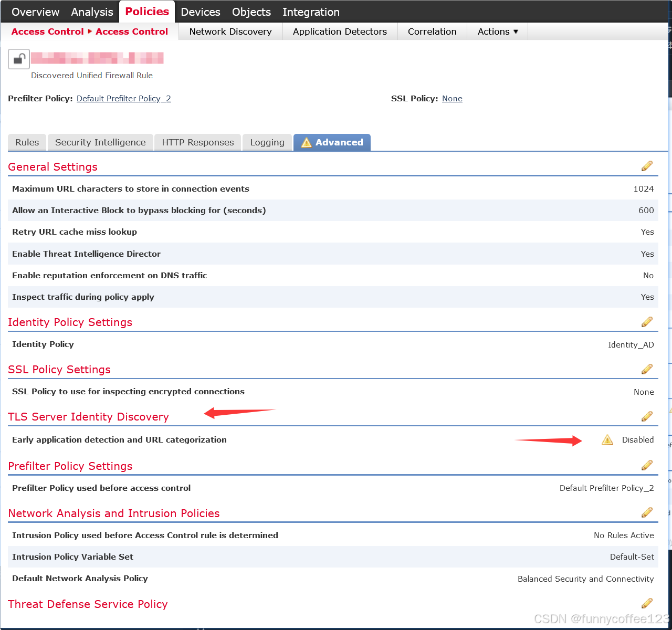Open the Actions dropdown menu

pyautogui.click(x=497, y=31)
